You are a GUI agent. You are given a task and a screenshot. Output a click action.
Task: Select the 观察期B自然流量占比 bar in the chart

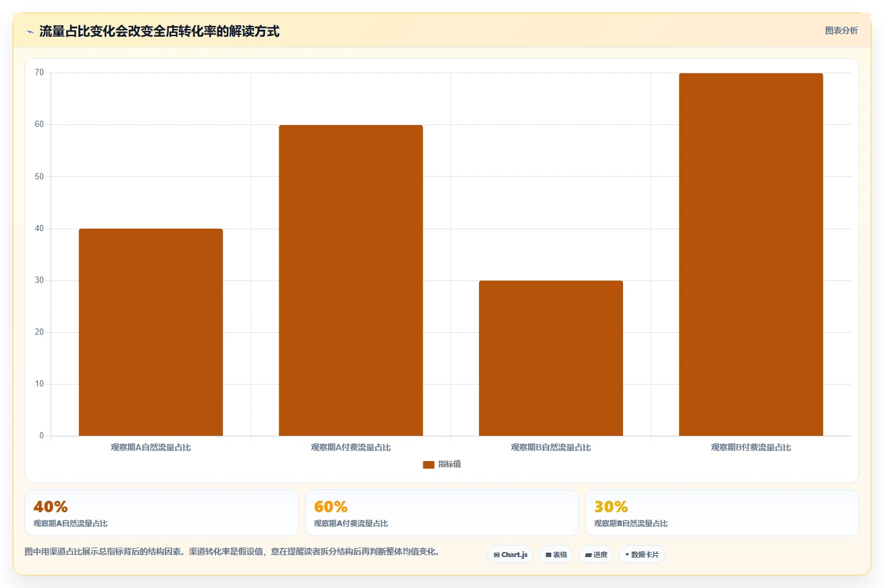pyautogui.click(x=551, y=358)
